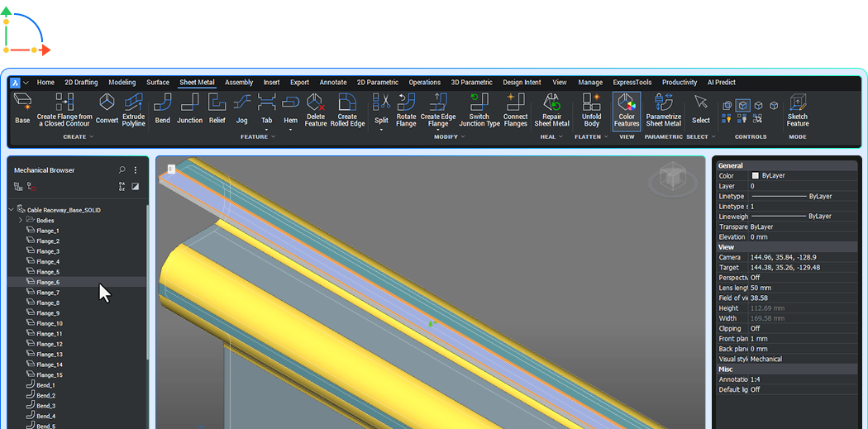Image resolution: width=868 pixels, height=429 pixels.
Task: Select the Base flange tool
Action: (x=22, y=108)
